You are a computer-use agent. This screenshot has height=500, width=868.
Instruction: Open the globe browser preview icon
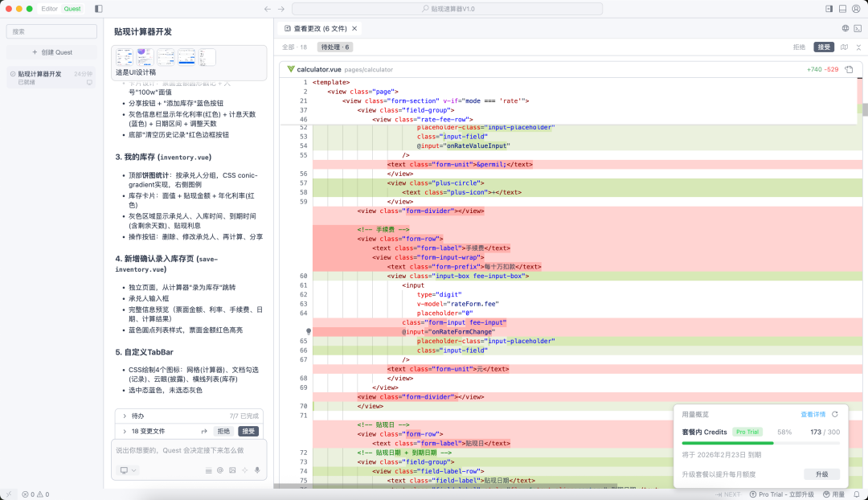[x=845, y=27]
